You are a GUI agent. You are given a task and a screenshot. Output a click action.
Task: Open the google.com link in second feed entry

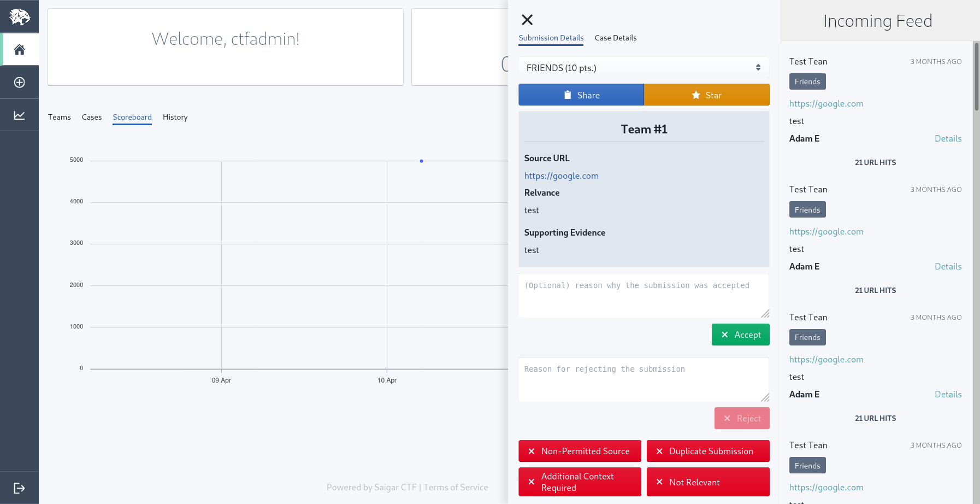(826, 231)
